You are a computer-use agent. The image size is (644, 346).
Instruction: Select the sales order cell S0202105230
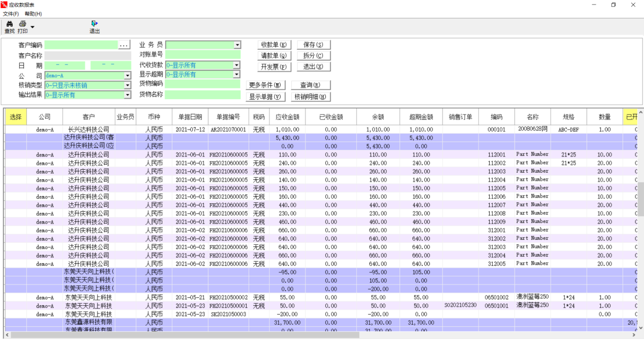[x=460, y=306]
